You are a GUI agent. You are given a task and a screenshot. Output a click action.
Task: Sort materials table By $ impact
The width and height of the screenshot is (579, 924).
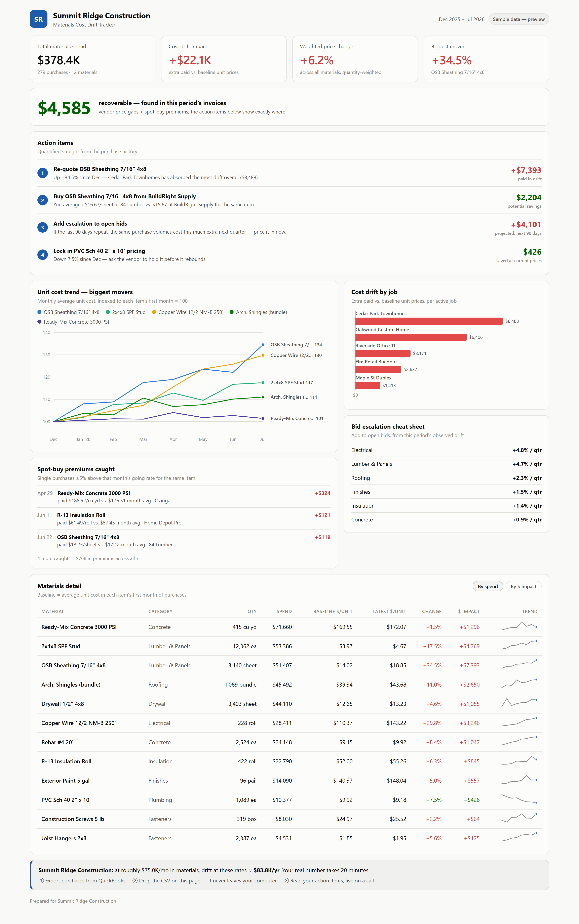523,586
